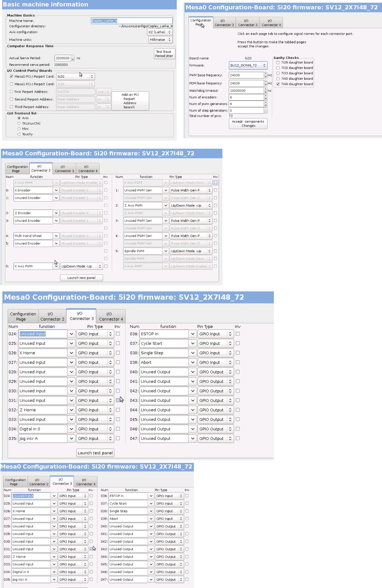Click the Accept components Changes button
This screenshot has width=382, height=588.
(248, 124)
